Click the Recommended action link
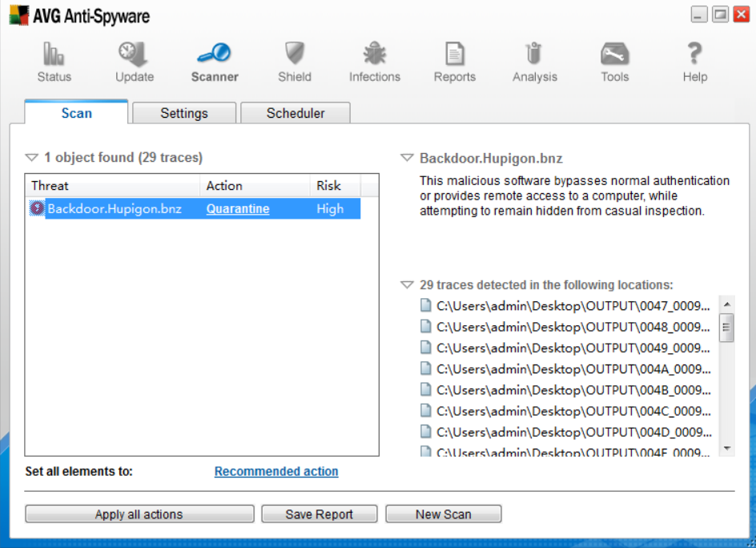Viewport: 756px width, 548px height. coord(276,471)
